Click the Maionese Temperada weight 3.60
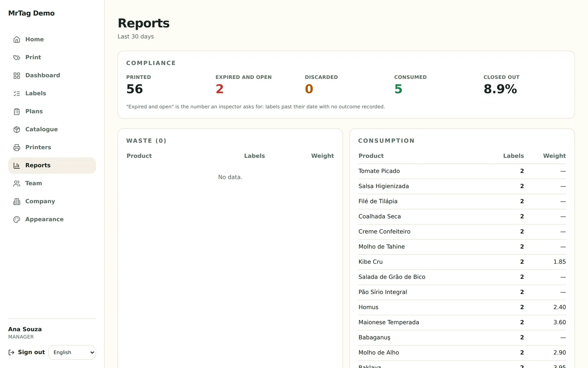 click(x=559, y=322)
